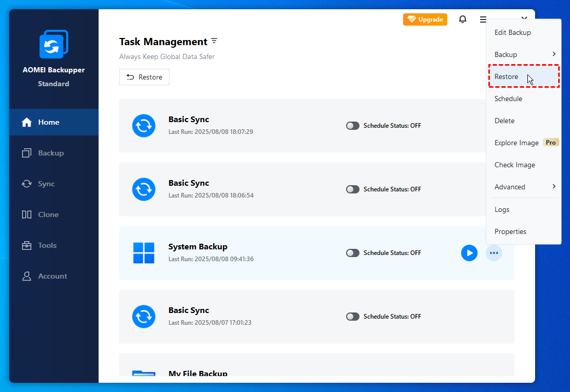
Task: Click the Upgrade button
Action: [x=425, y=19]
